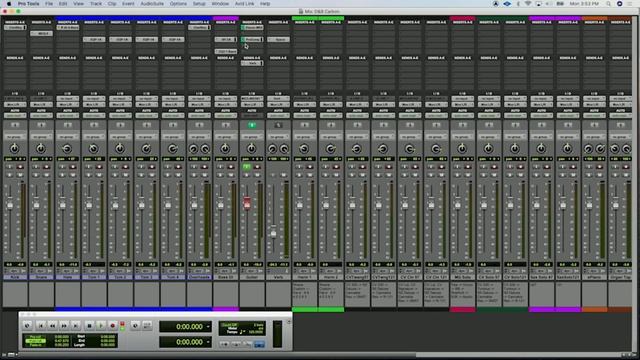Open automation mode selector on Guitar track
This screenshot has height=360, width=640.
click(252, 116)
